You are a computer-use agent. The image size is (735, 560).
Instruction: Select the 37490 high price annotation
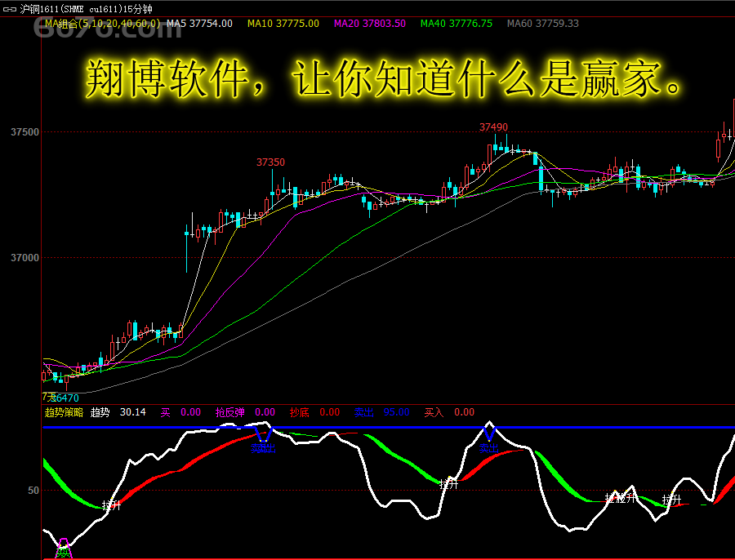coord(493,127)
